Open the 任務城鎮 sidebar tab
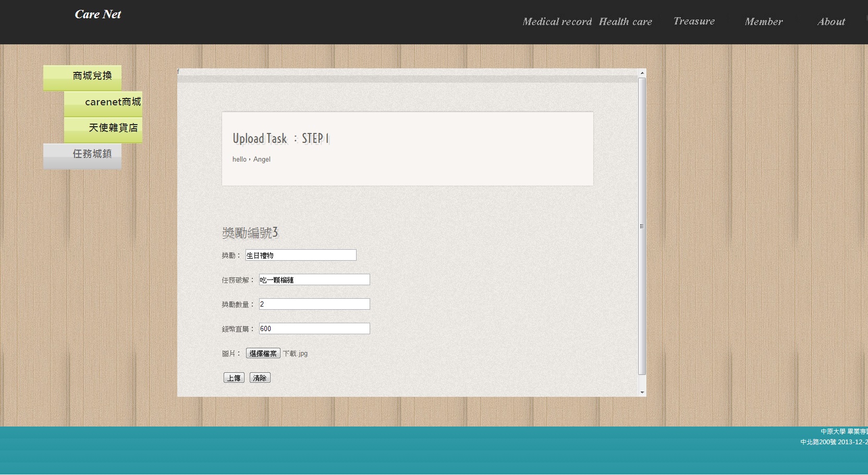 point(82,155)
